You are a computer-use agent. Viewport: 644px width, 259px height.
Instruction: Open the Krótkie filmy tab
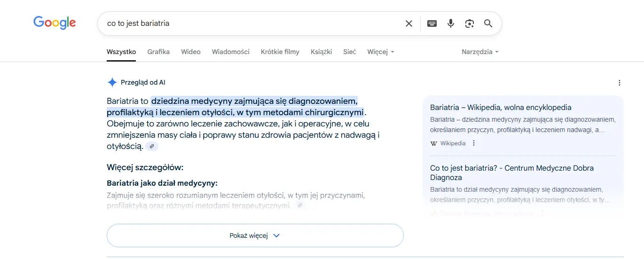pos(280,52)
